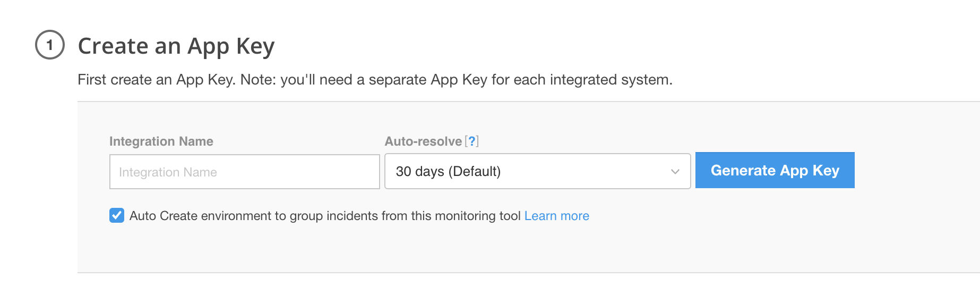Follow the Learn more link
980x303 pixels.
[556, 216]
